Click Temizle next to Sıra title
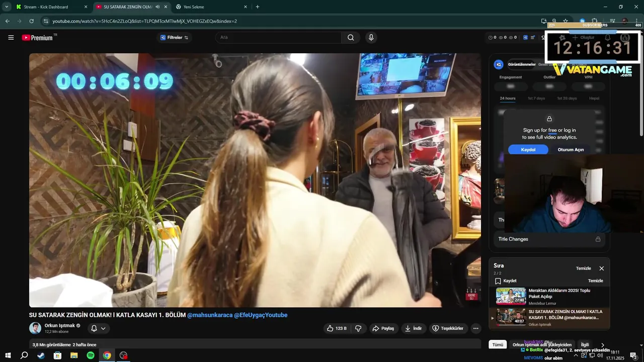644x362 pixels. [x=583, y=268]
